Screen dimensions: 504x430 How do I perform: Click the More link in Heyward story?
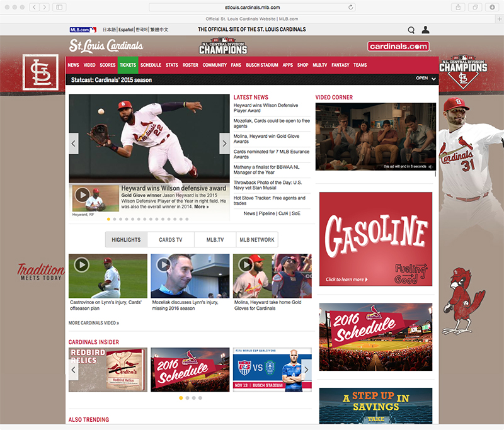201,207
